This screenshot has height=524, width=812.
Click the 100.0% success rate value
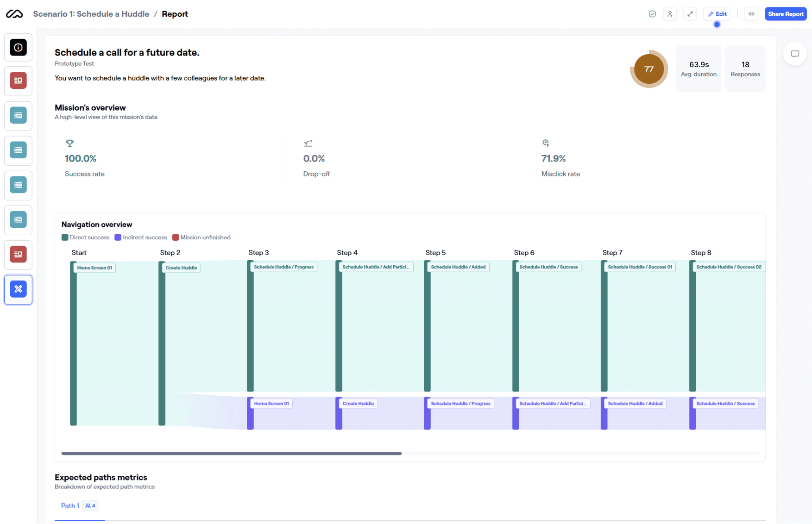(x=81, y=158)
